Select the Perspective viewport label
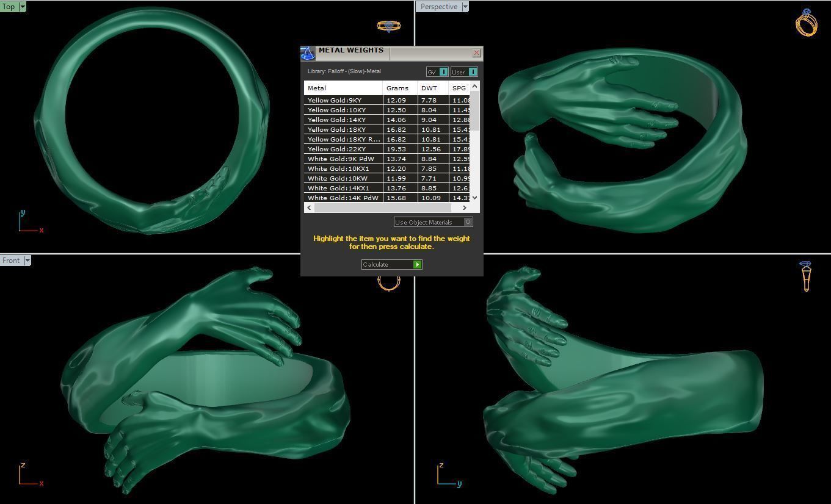This screenshot has width=831, height=504. point(438,7)
